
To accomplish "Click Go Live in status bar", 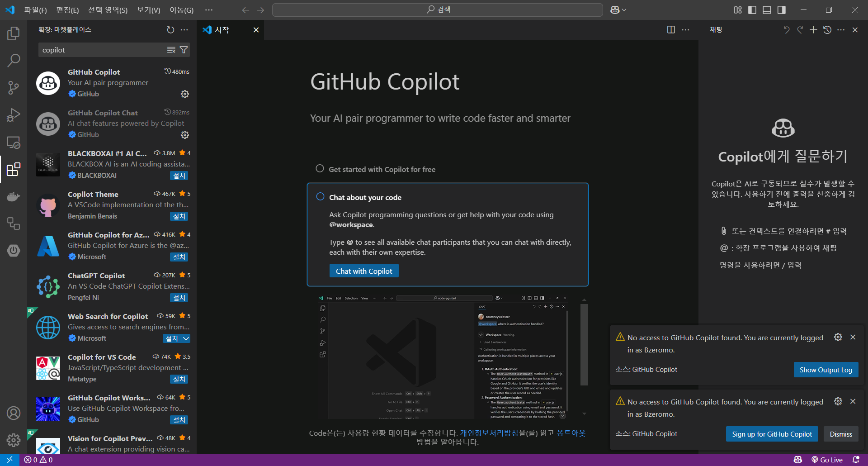I will (x=827, y=460).
